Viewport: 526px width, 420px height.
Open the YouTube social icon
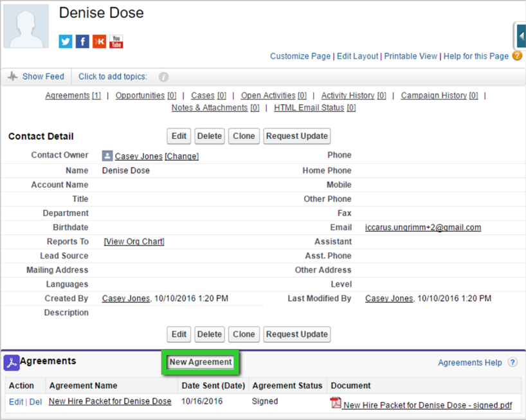[116, 42]
